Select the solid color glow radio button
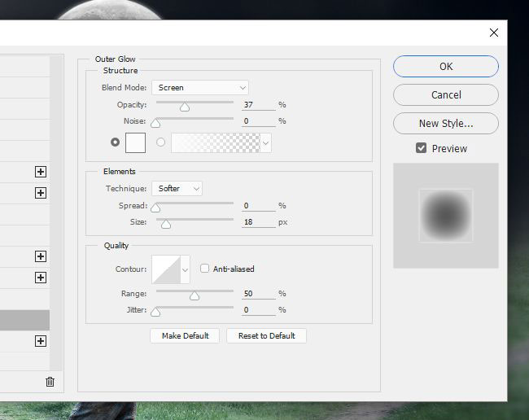 tap(115, 142)
